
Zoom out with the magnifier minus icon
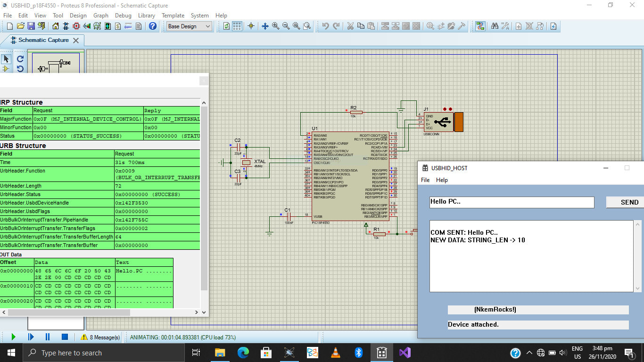pyautogui.click(x=286, y=26)
